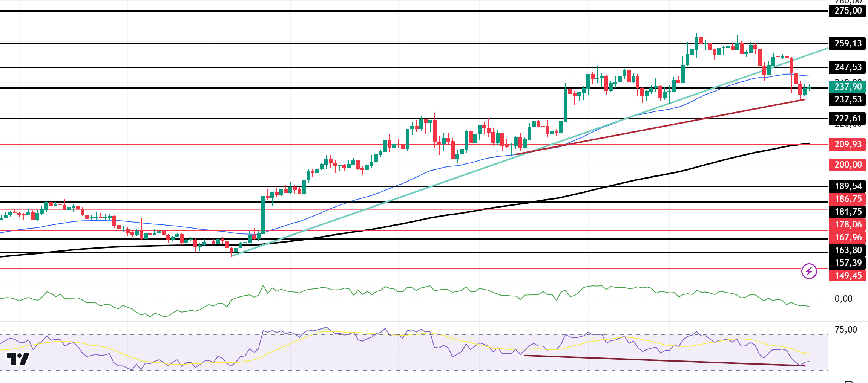
Task: Select the 181,75 price level label
Action: point(847,212)
